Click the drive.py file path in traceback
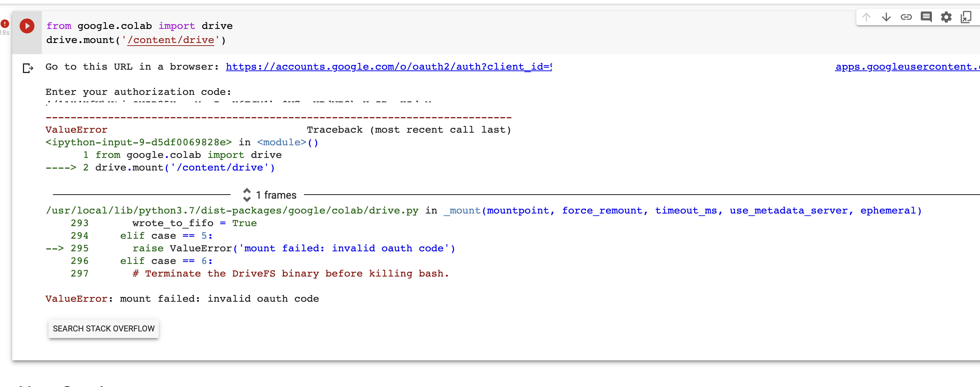Image resolution: width=980 pixels, height=387 pixels. [x=232, y=210]
